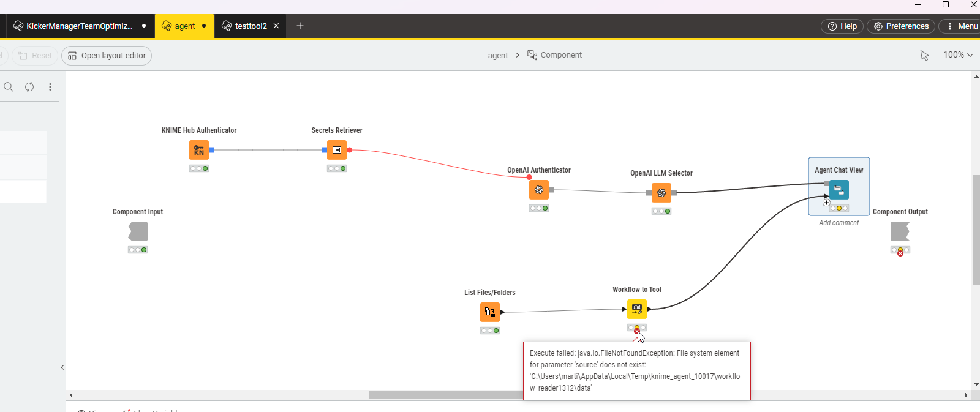Click the status lights under Component Input

coord(138,250)
